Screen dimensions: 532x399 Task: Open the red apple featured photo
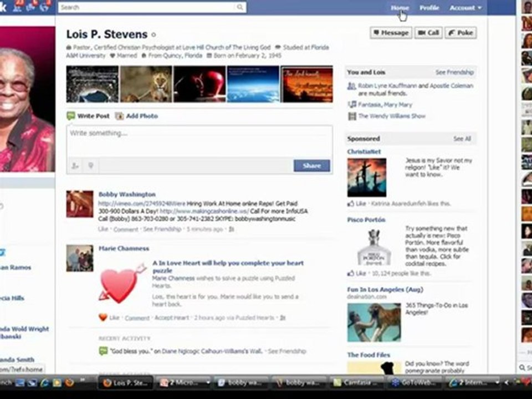(199, 84)
